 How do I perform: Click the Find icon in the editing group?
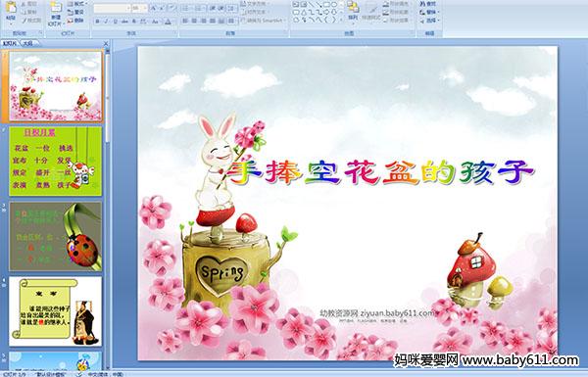click(428, 4)
